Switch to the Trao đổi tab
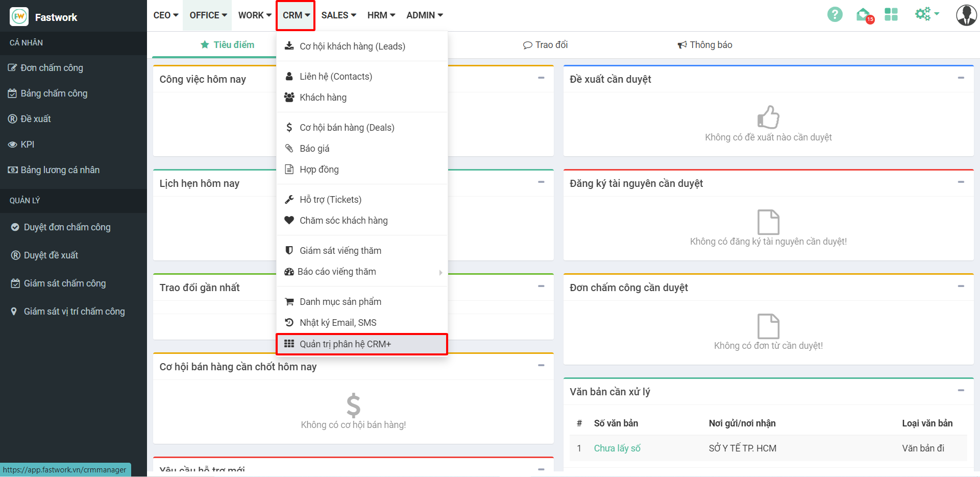Viewport: 980px width, 477px height. point(545,45)
